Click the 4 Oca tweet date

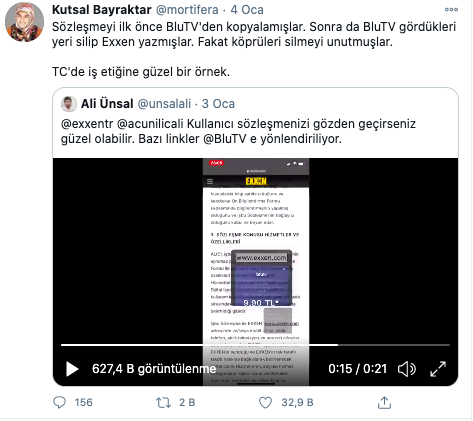[x=247, y=10]
